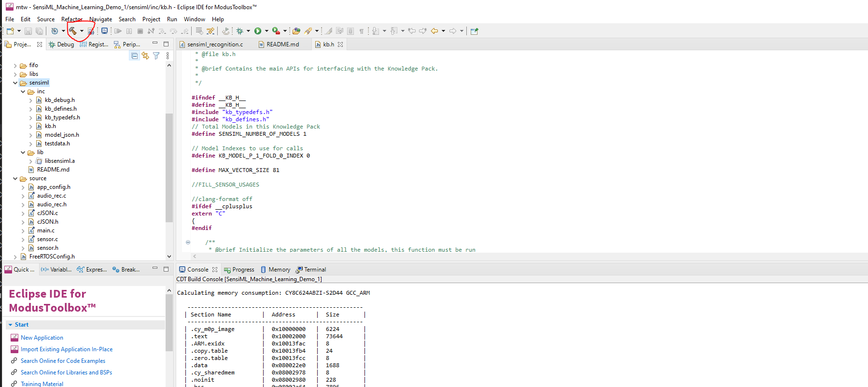The width and height of the screenshot is (868, 387).
Task: Toggle Link with Editor in Project Explorer
Action: (x=145, y=56)
